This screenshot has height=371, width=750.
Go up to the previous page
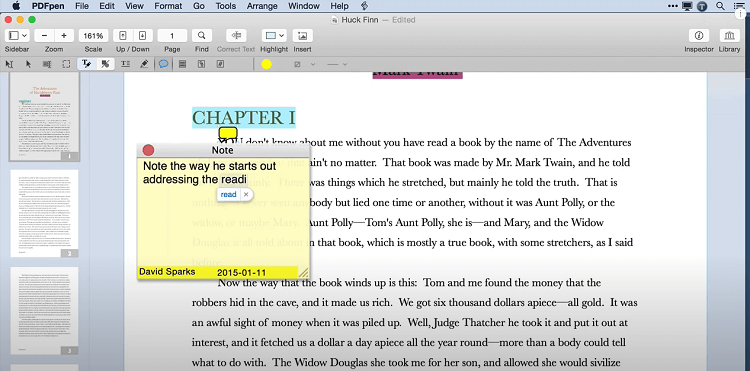tap(123, 36)
